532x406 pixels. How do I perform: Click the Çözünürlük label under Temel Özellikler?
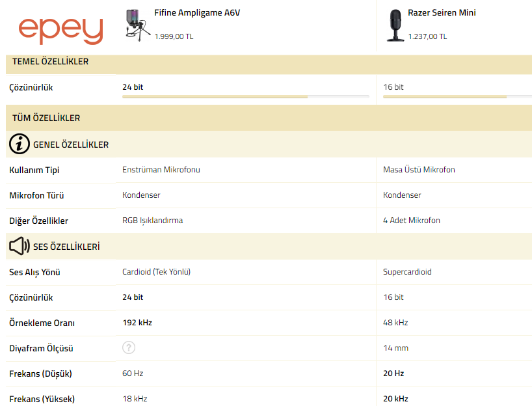(x=31, y=88)
